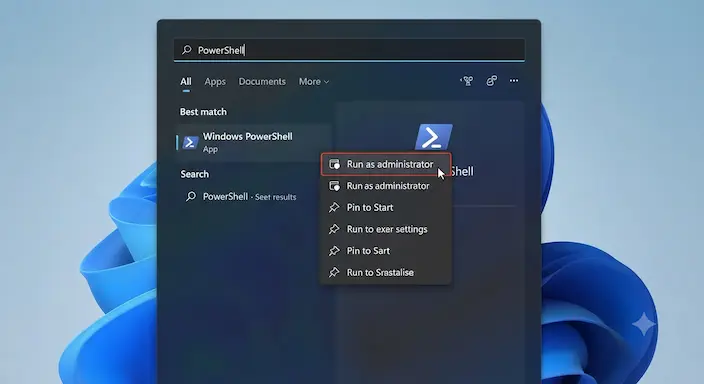Click the Search section heading
Image resolution: width=704 pixels, height=384 pixels.
[194, 174]
